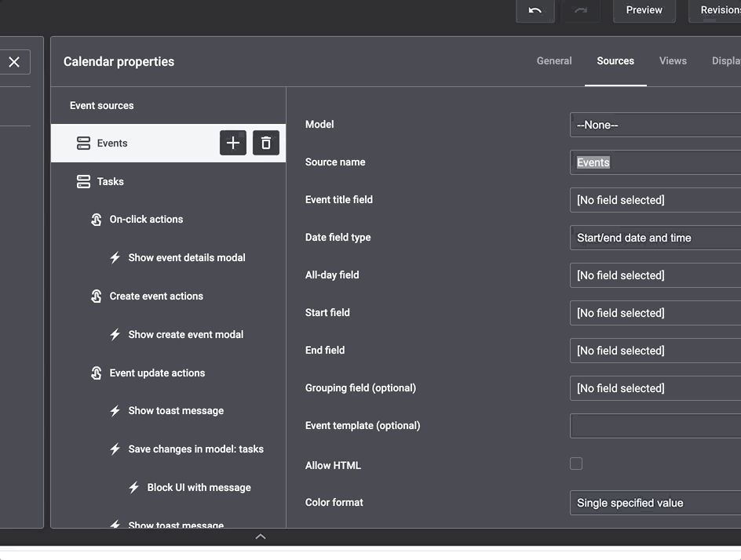Close the left panel with X icon
This screenshot has width=741, height=560.
14,62
